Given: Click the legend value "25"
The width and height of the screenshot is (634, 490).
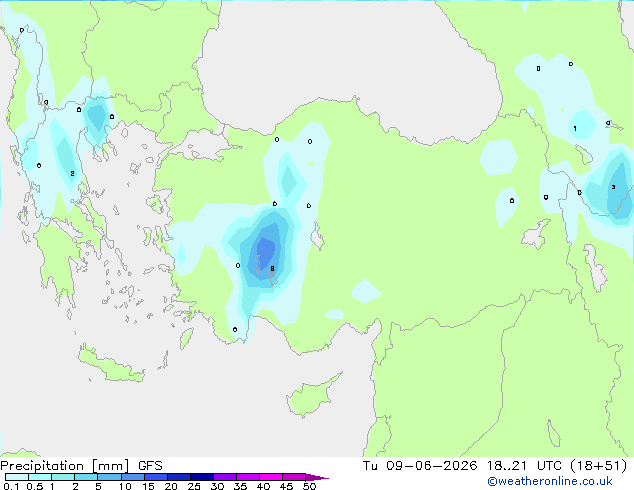Looking at the screenshot, I should pos(194,486).
